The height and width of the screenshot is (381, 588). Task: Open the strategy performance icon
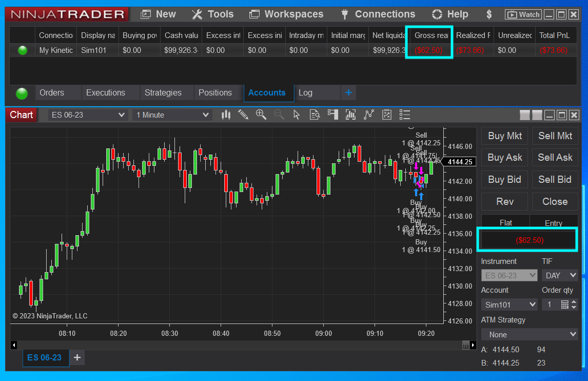(387, 115)
